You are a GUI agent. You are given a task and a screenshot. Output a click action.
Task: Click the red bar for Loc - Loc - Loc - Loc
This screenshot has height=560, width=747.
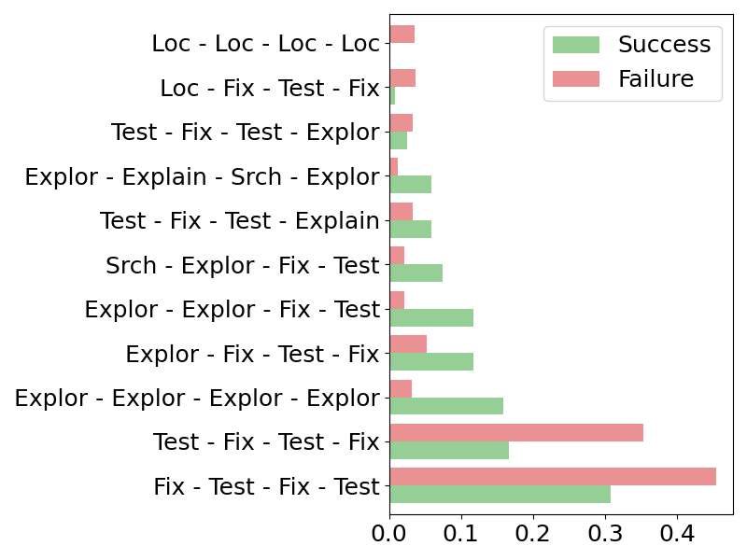[402, 35]
